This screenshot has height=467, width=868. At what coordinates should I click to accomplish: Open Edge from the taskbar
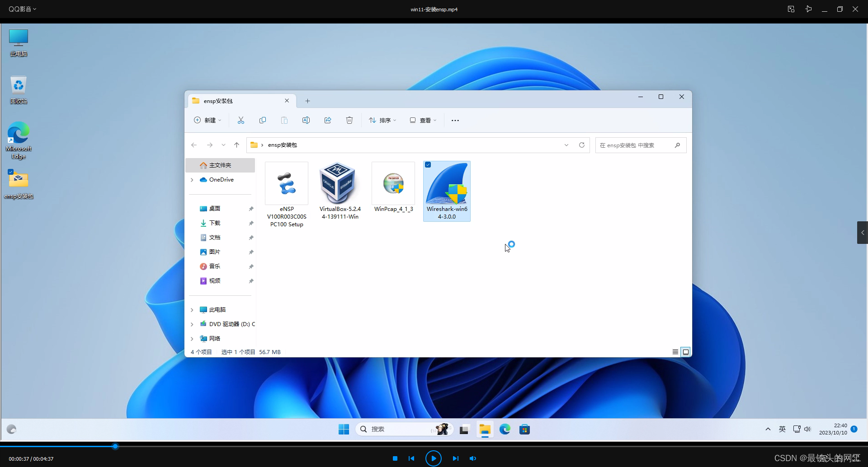pos(505,429)
